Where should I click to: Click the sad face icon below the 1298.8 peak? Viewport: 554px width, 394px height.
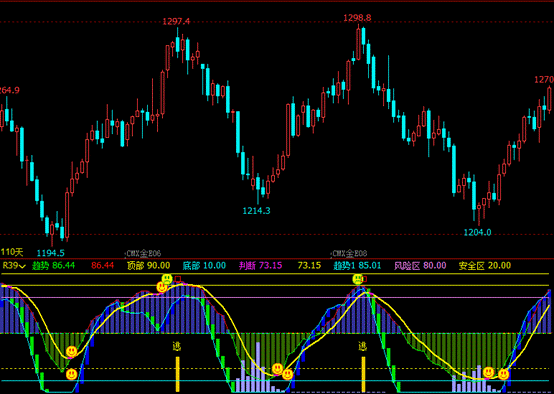pyautogui.click(x=358, y=279)
